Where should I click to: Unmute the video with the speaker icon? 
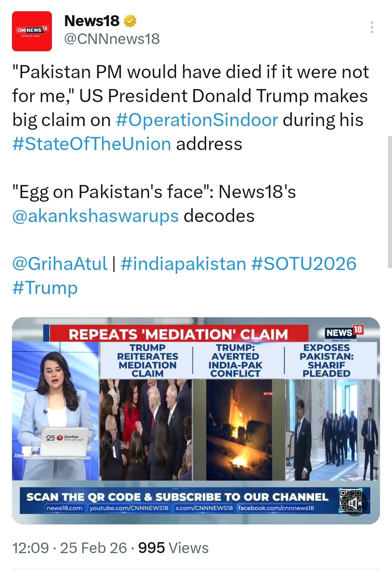click(355, 504)
